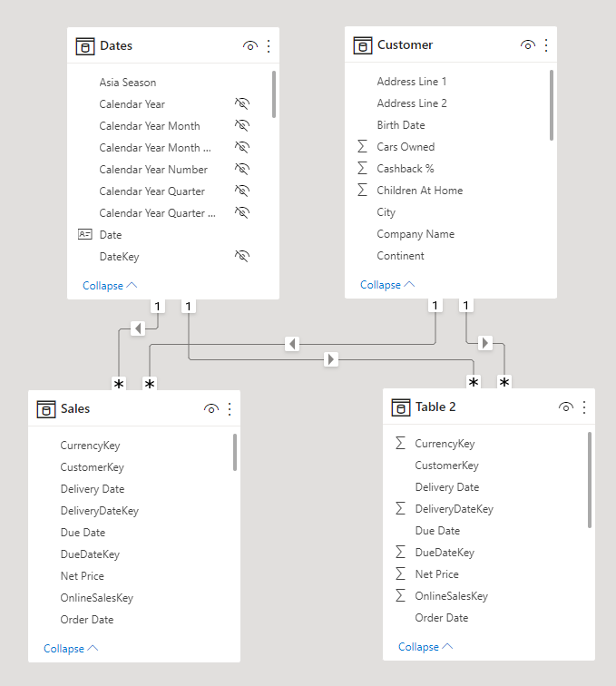Select the Customer table header title

point(406,45)
